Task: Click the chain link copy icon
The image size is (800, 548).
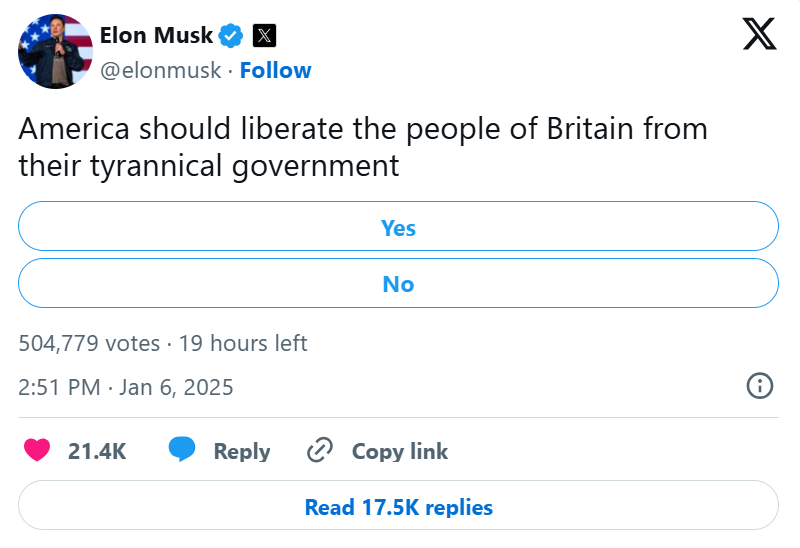Action: [319, 451]
